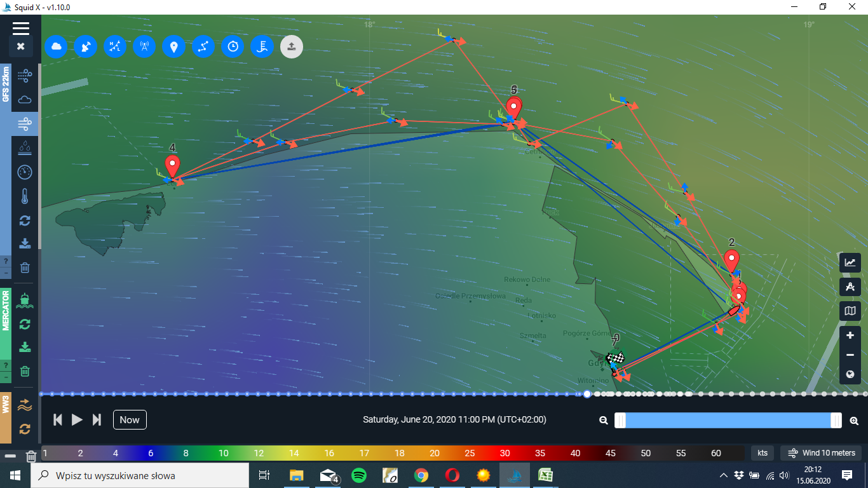
Task: Click the trash icon below the sidebar
Action: point(31,456)
